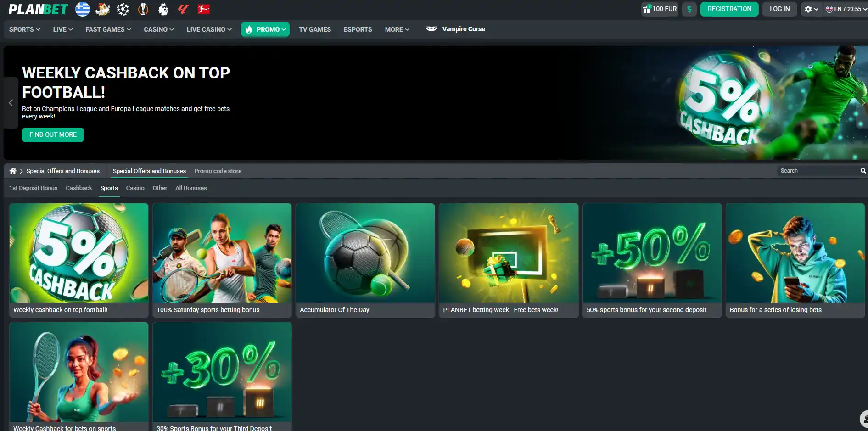Viewport: 868px width, 431px height.
Task: Open the EN / 23:55 language dropdown
Action: pyautogui.click(x=847, y=9)
